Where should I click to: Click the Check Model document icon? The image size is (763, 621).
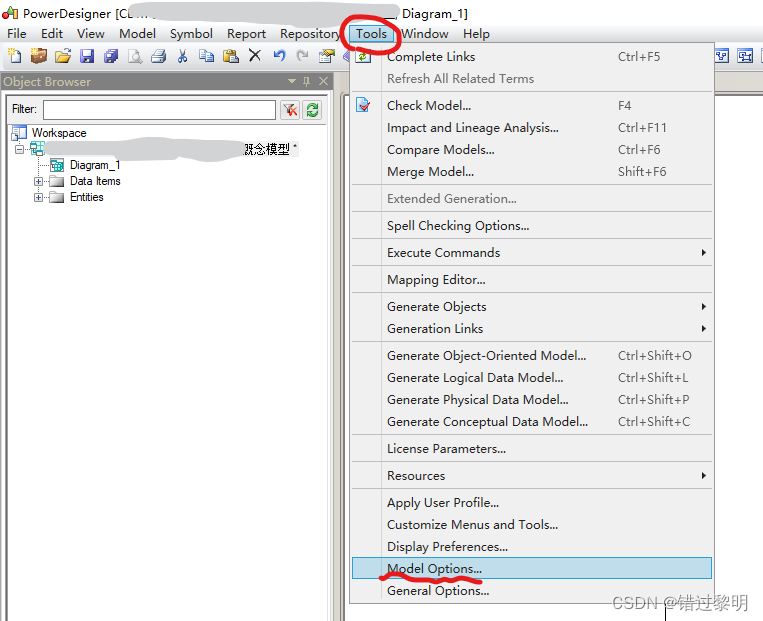click(363, 105)
